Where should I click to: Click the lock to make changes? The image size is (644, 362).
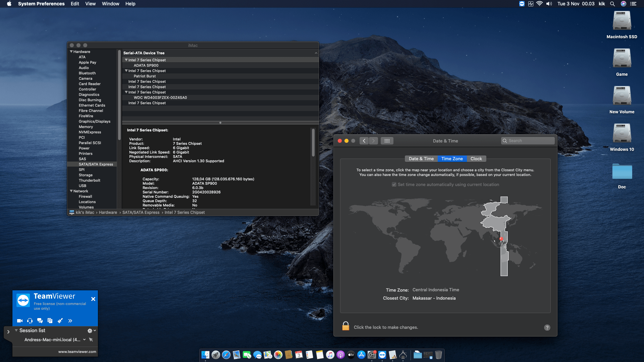(345, 326)
